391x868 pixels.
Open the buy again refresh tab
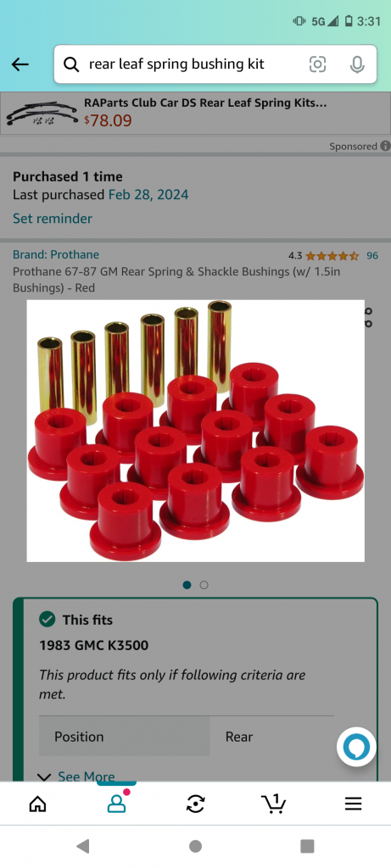pyautogui.click(x=195, y=804)
